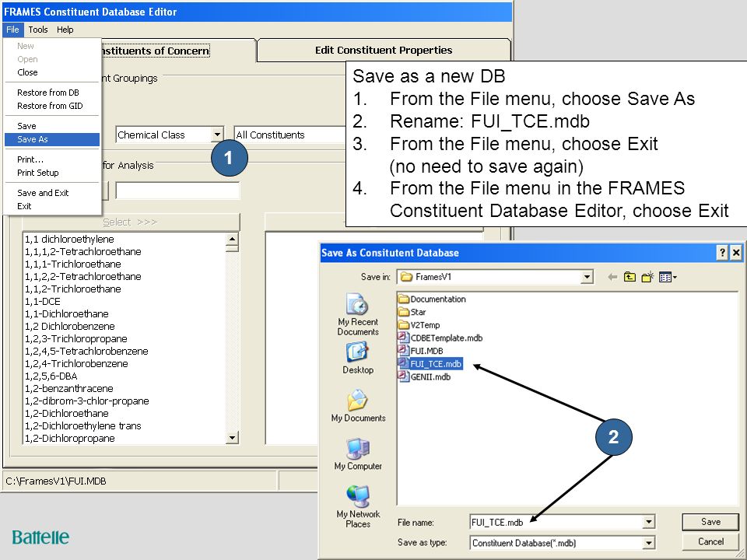This screenshot has width=747, height=560.
Task: Choose Restore from GID menu item
Action: pyautogui.click(x=52, y=106)
